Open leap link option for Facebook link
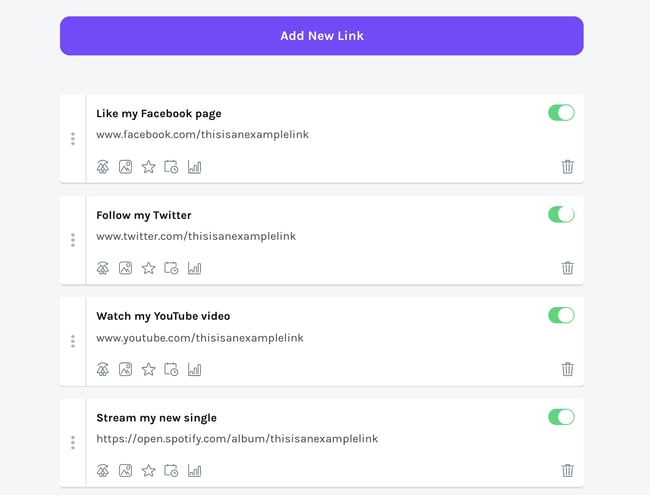This screenshot has height=495, width=650. click(102, 167)
